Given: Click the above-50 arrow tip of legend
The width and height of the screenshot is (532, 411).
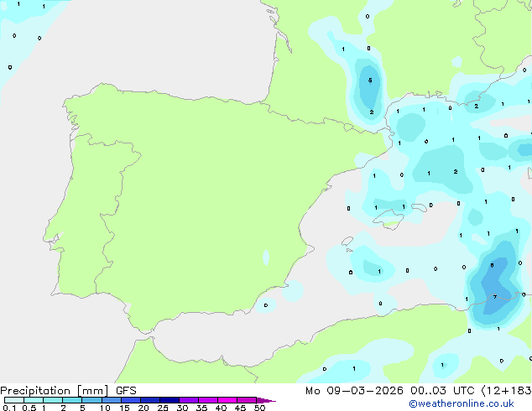Looking at the screenshot, I should (x=266, y=400).
